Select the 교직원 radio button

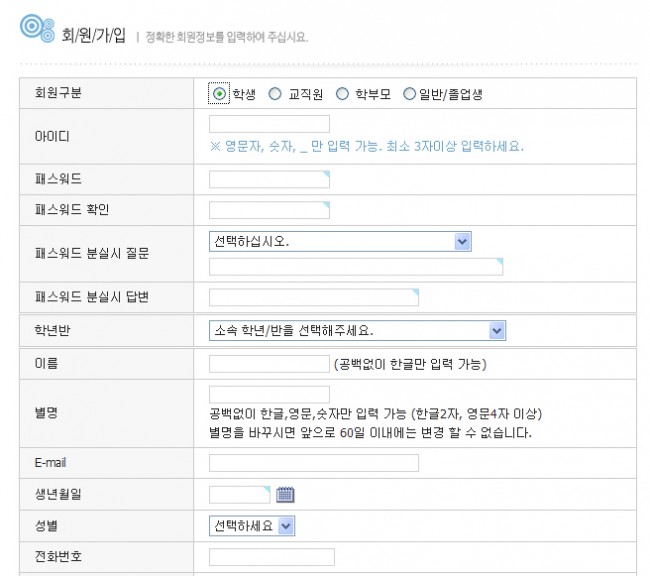tap(275, 94)
